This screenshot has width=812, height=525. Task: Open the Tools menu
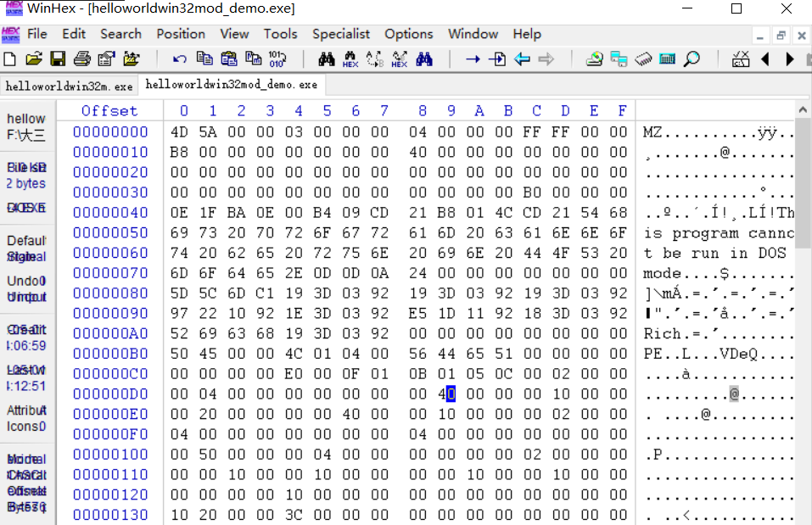tap(280, 34)
